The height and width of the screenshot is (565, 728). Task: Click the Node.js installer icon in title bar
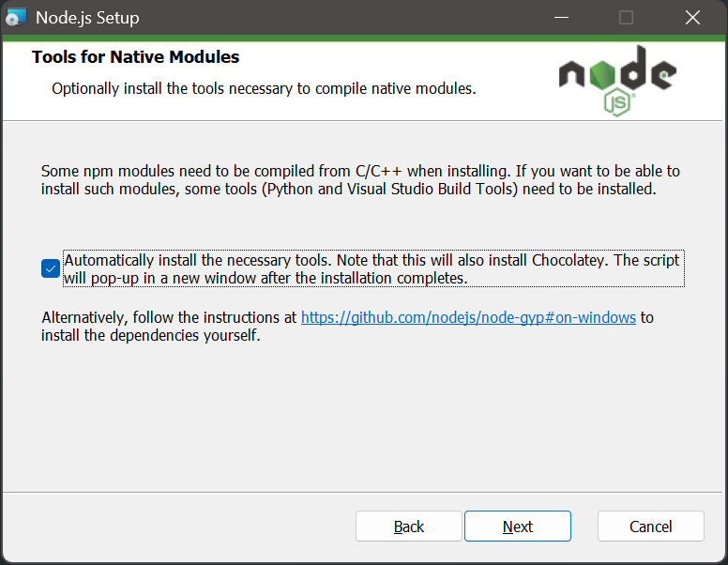coord(15,18)
